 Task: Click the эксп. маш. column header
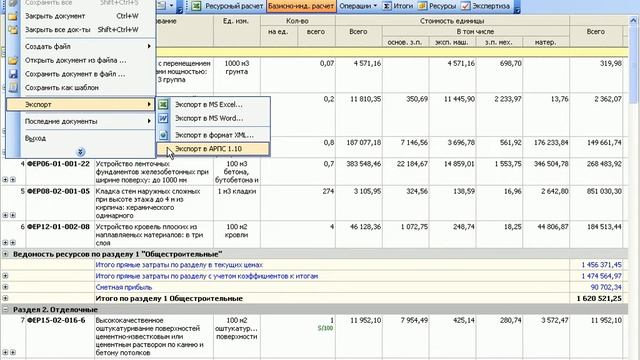pyautogui.click(x=452, y=42)
